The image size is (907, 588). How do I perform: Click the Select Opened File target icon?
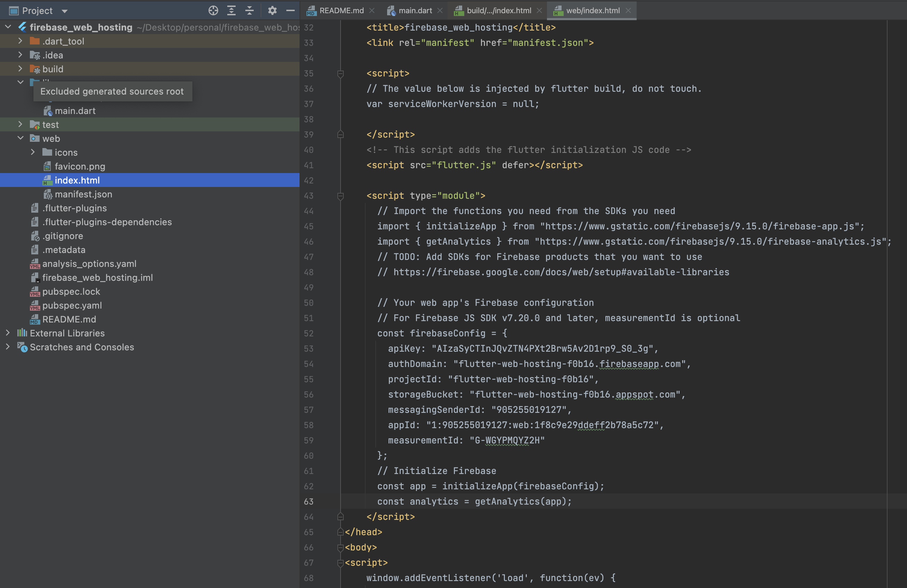tap(213, 11)
